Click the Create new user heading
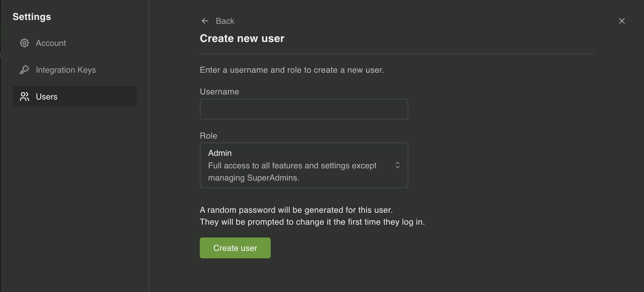Screen dimensions: 644x292 coord(242,38)
